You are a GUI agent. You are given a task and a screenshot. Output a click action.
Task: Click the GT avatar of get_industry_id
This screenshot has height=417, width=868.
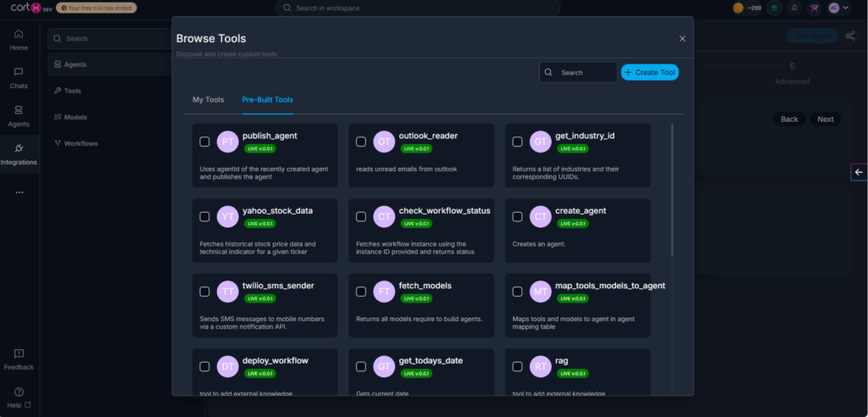point(540,142)
